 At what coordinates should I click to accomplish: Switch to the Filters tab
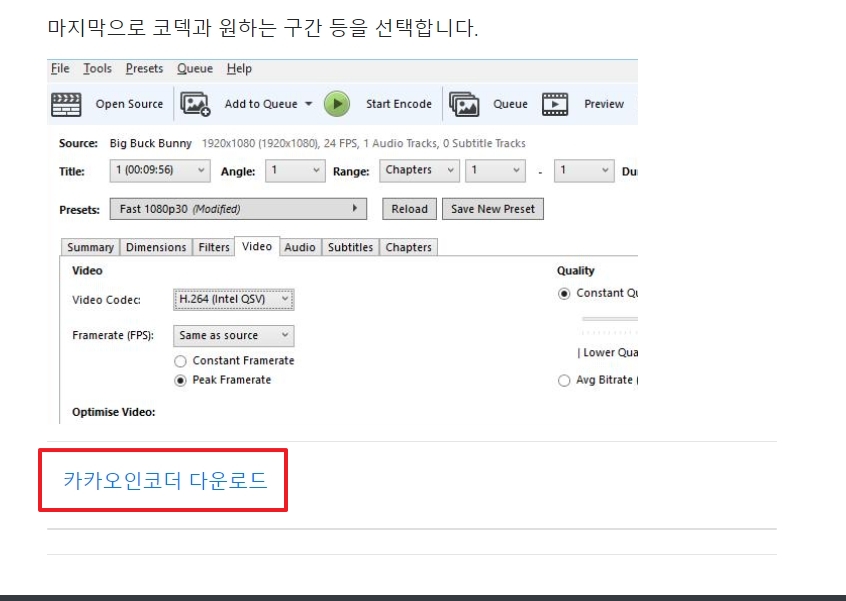coord(214,247)
